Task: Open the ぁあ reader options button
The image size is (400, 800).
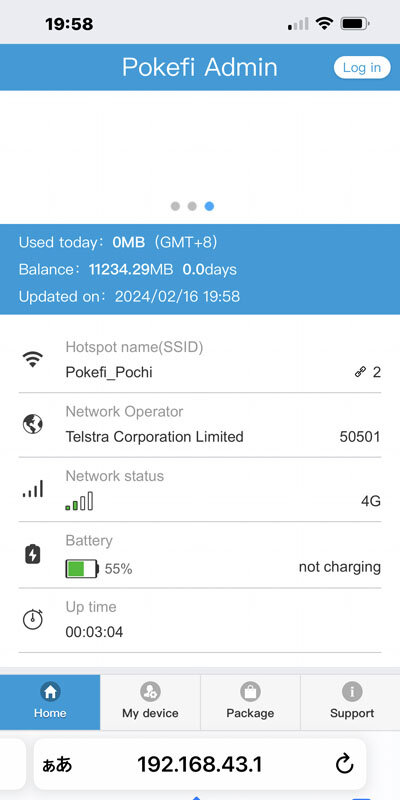Action: (x=57, y=764)
